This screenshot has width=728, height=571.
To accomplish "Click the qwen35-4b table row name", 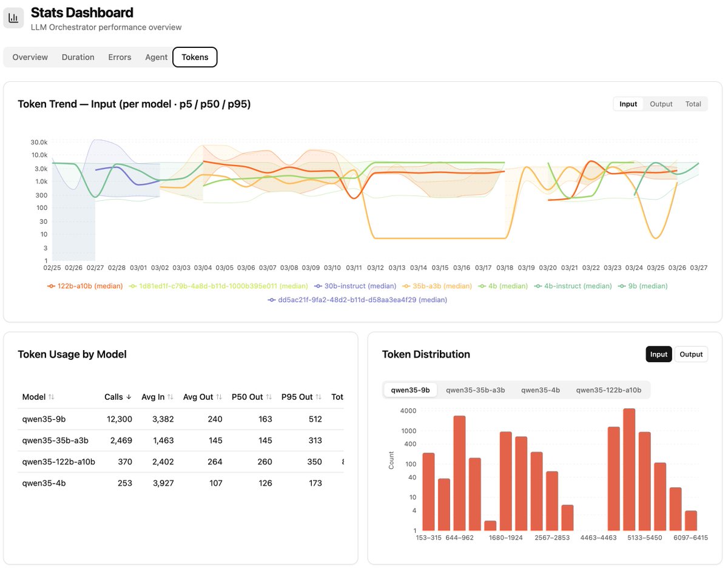I will [x=44, y=483].
